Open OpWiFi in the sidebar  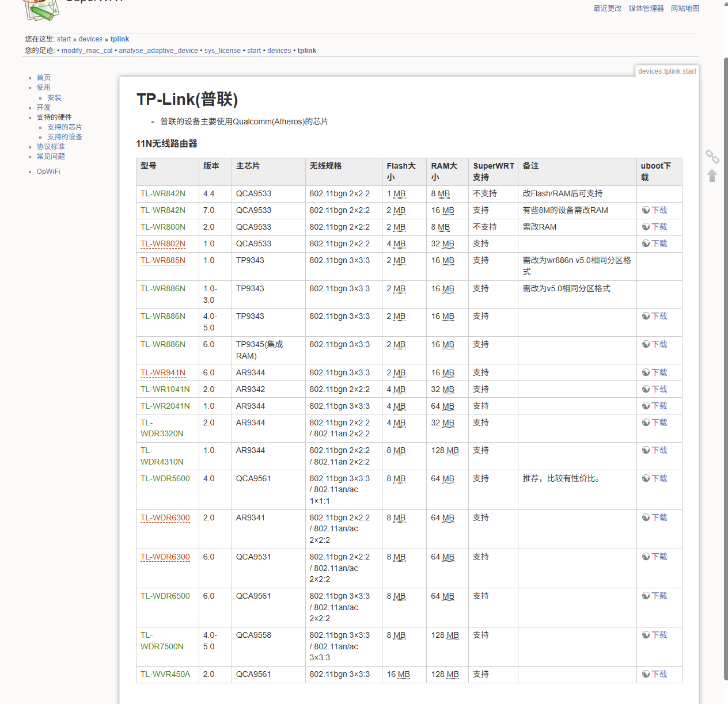(48, 172)
